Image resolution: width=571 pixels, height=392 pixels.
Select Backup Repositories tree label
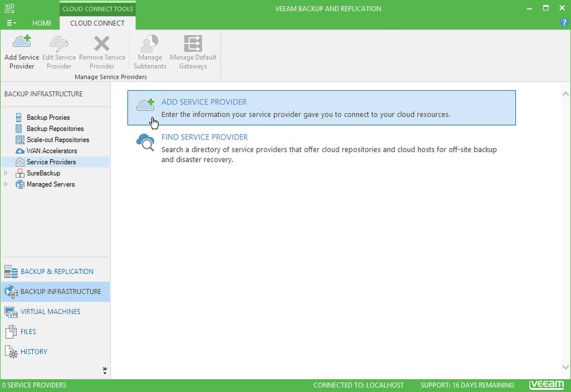click(x=55, y=129)
